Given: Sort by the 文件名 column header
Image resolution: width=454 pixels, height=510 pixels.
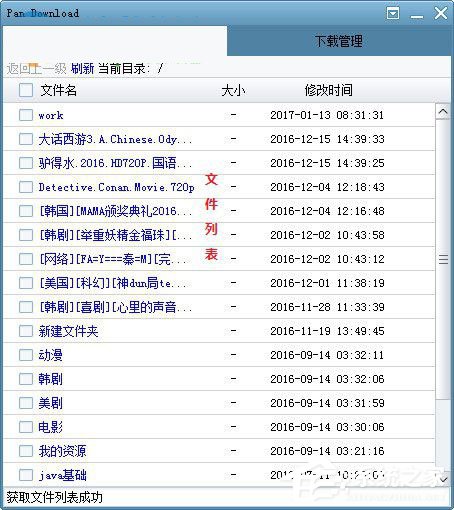Looking at the screenshot, I should (59, 90).
